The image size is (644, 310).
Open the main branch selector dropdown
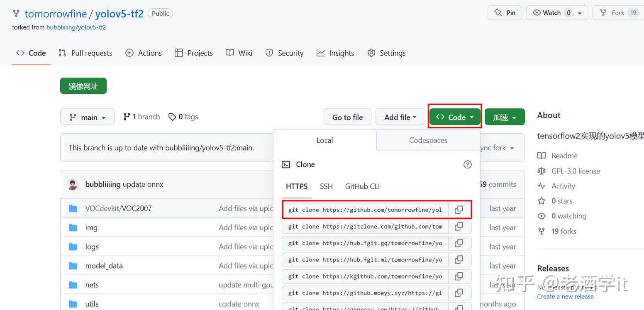point(87,117)
